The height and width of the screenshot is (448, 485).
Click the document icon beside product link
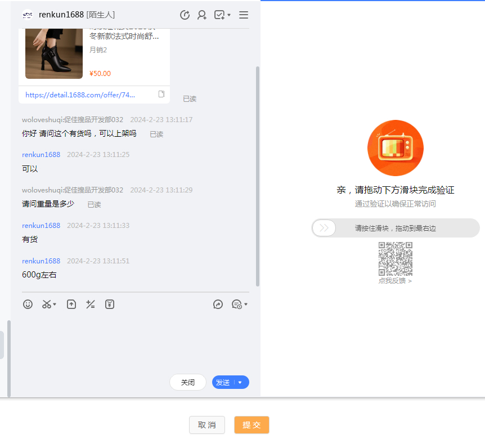click(x=161, y=95)
